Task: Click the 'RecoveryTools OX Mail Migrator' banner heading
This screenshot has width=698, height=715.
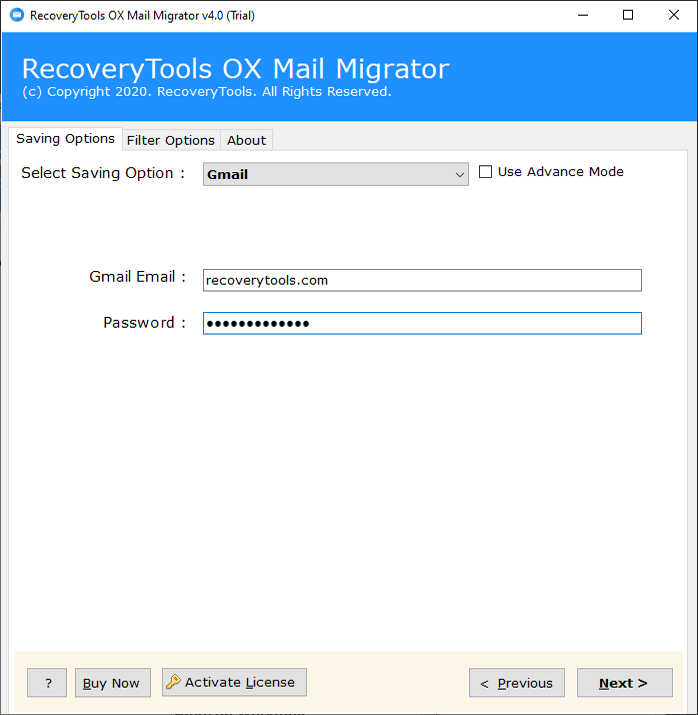Action: pos(236,69)
